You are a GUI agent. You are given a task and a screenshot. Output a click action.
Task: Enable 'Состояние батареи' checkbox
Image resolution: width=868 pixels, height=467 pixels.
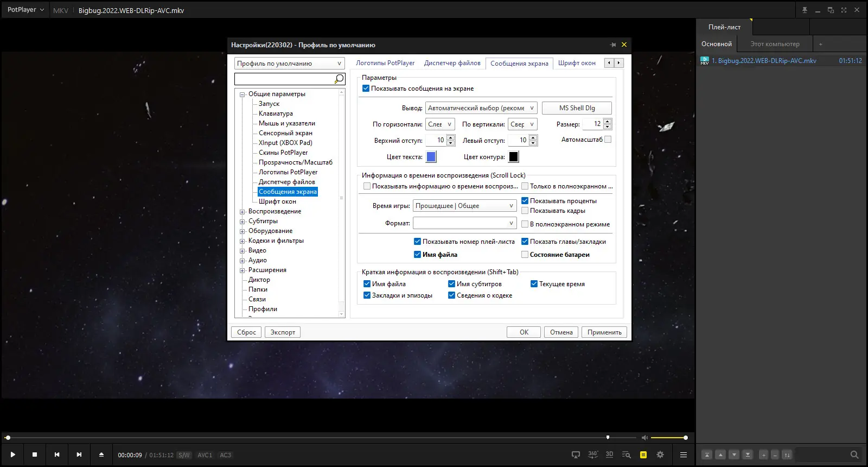click(525, 254)
